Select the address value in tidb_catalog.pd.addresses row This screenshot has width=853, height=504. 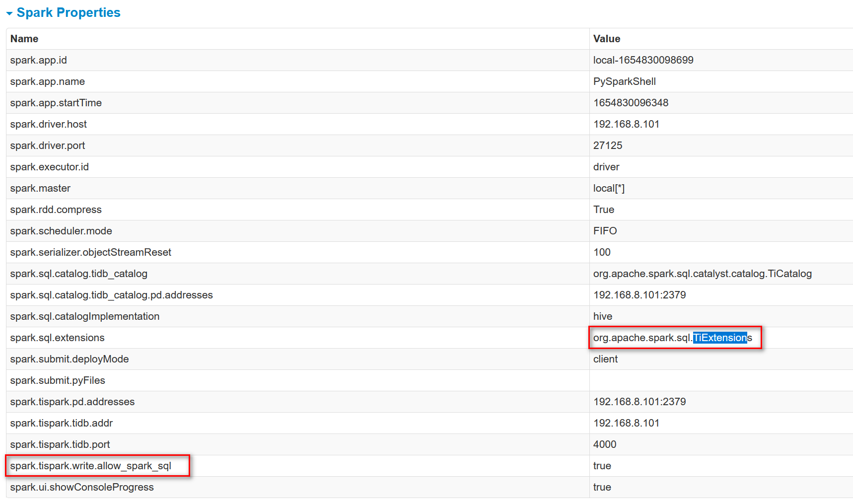[640, 295]
